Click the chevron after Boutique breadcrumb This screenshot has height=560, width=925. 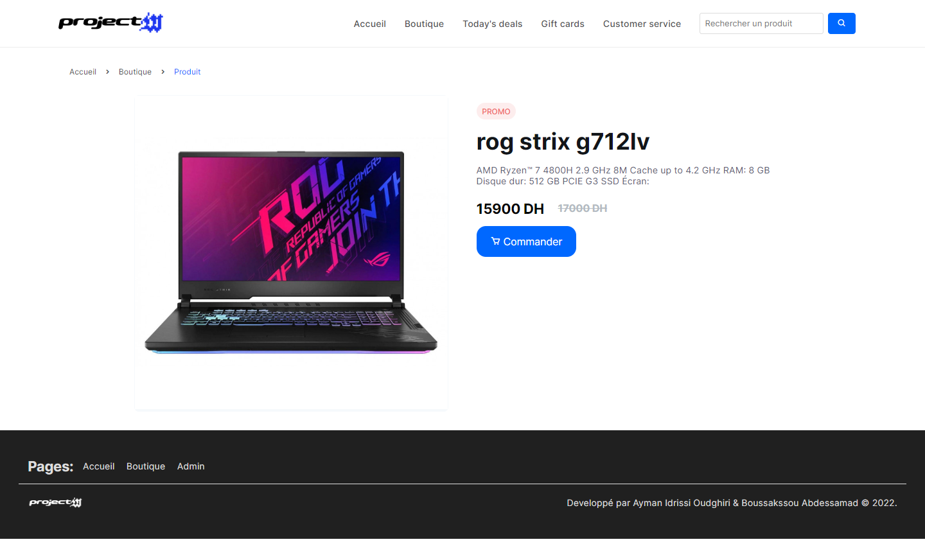pos(163,72)
